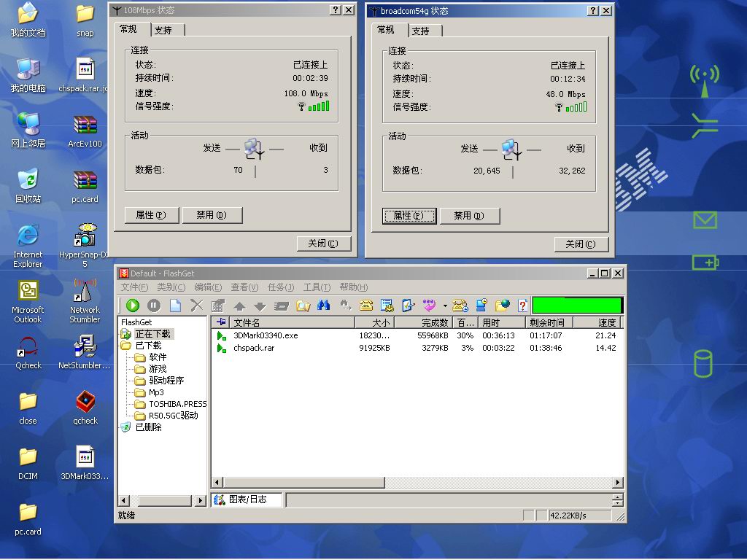This screenshot has width=747, height=560.
Task: Click 属性(P) in the 108Mbps status window
Action: point(152,215)
